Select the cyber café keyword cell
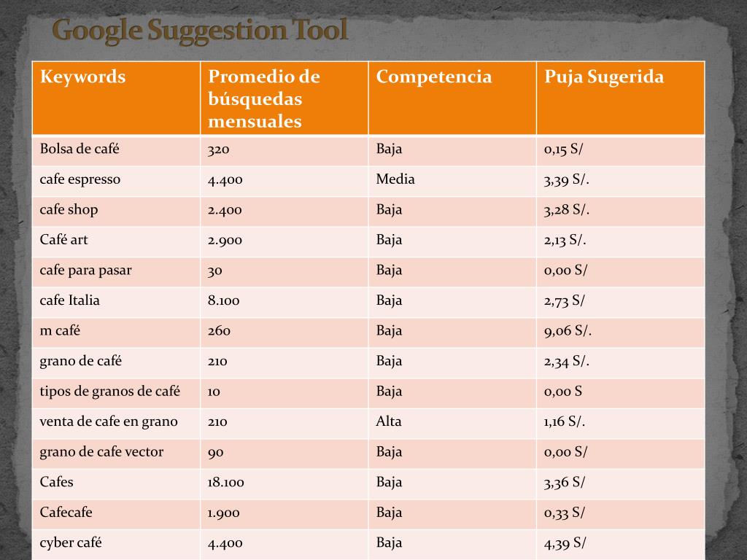Viewport: 747px width, 560px height. 116,544
